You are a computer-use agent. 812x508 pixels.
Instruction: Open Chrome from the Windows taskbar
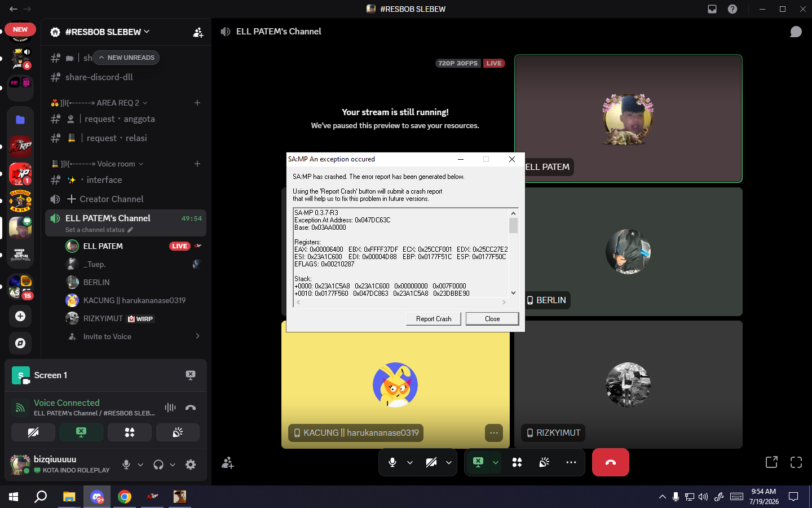click(x=125, y=497)
